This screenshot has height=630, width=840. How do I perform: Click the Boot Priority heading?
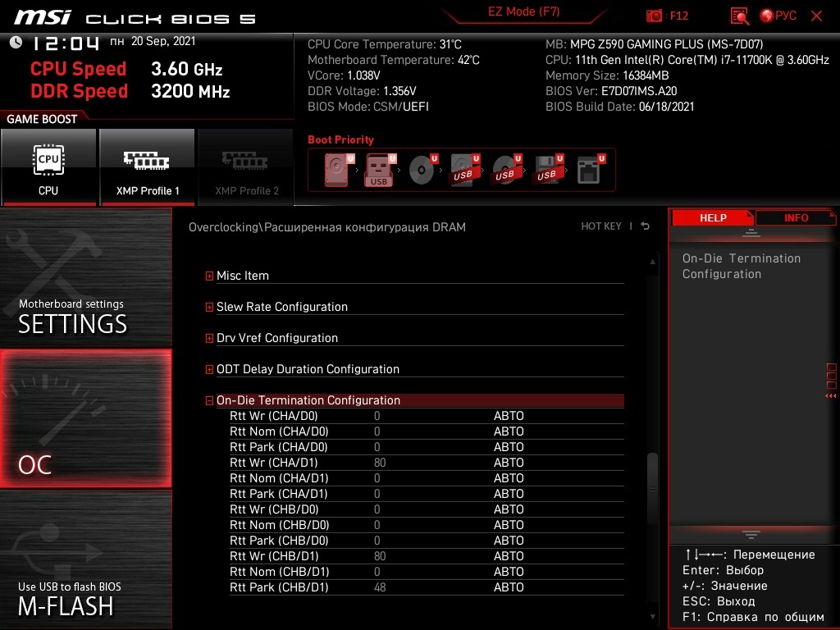[x=340, y=139]
